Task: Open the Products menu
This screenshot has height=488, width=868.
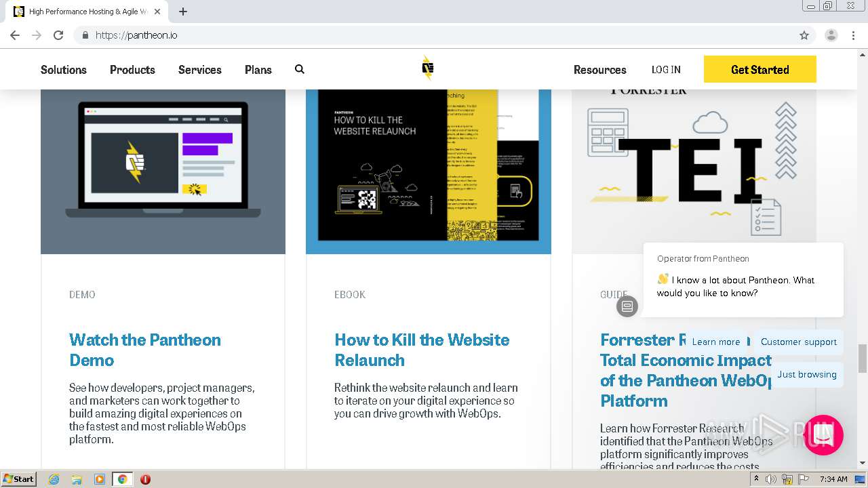Action: coord(132,70)
